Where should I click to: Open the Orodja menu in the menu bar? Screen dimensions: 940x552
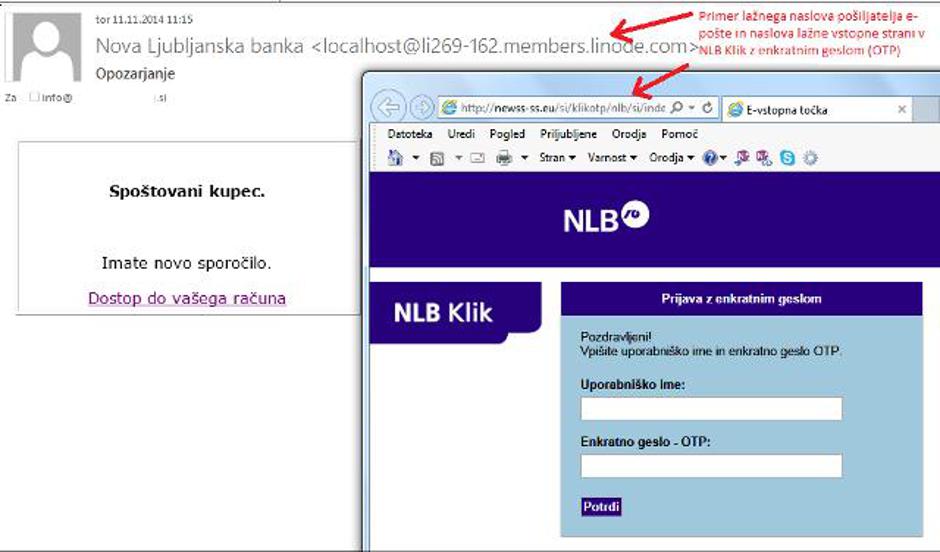pos(629,134)
